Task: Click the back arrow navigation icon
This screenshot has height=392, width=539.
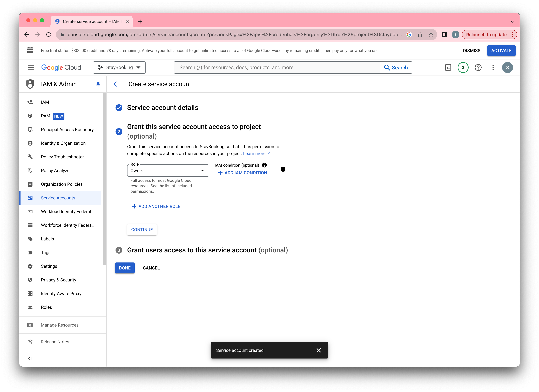Action: (x=117, y=84)
